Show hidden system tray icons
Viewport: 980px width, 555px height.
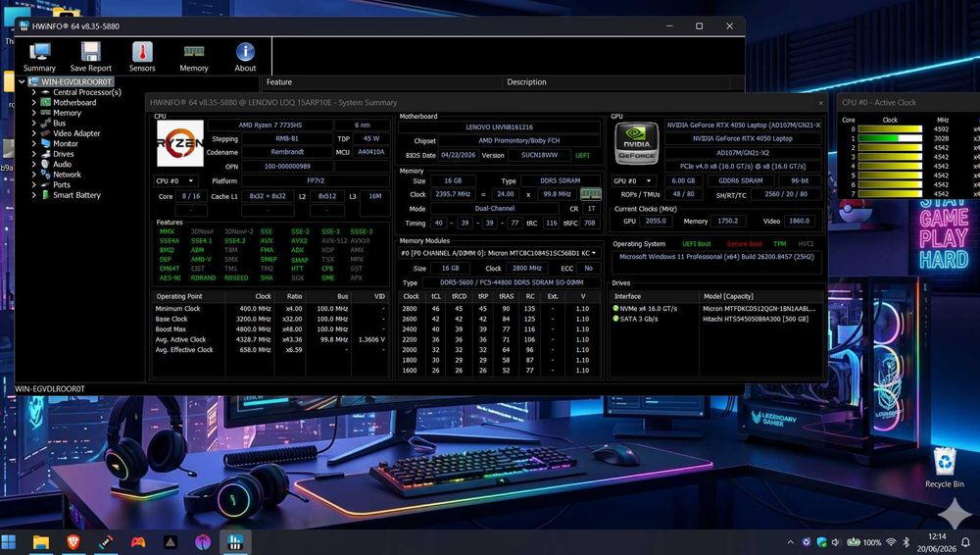(x=790, y=542)
